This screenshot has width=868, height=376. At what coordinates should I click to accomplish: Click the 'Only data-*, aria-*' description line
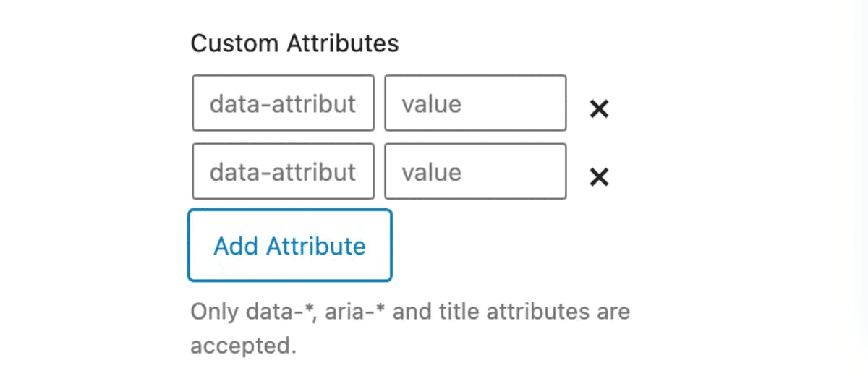(409, 312)
